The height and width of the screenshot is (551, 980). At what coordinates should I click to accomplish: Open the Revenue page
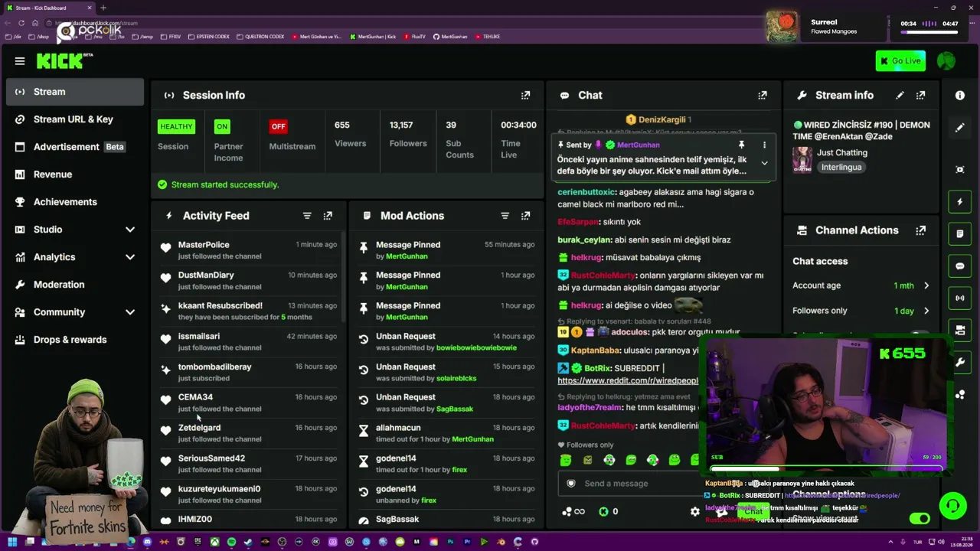[74, 174]
